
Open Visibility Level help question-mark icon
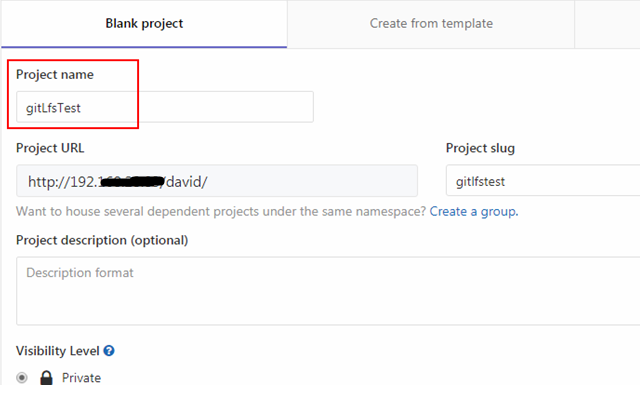coord(109,351)
